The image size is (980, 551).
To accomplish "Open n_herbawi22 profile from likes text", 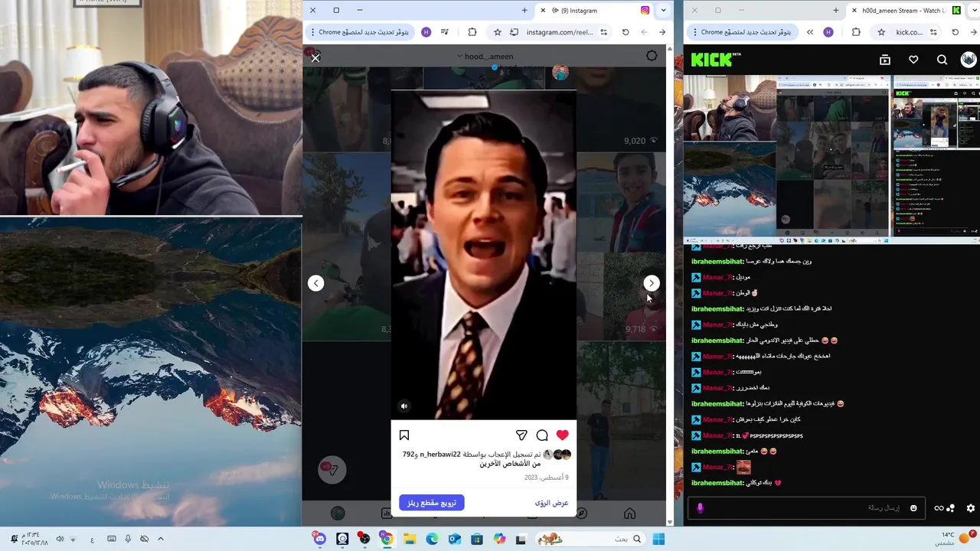I will (440, 454).
